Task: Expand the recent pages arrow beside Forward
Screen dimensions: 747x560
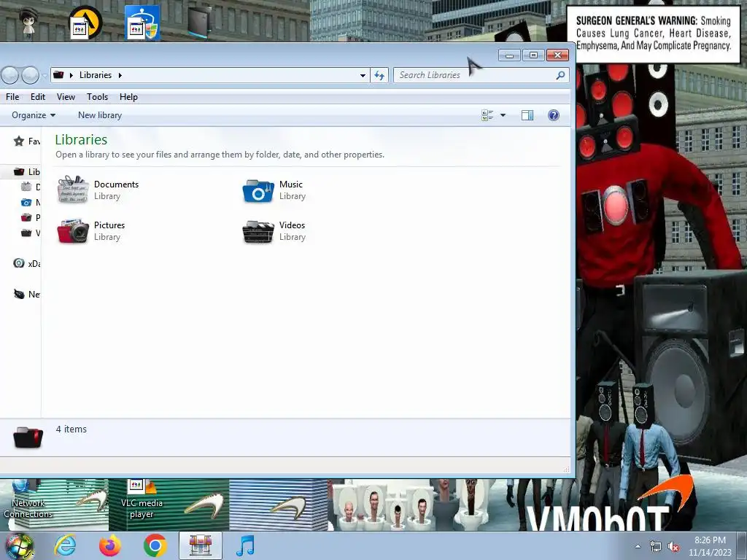Action: [x=44, y=75]
